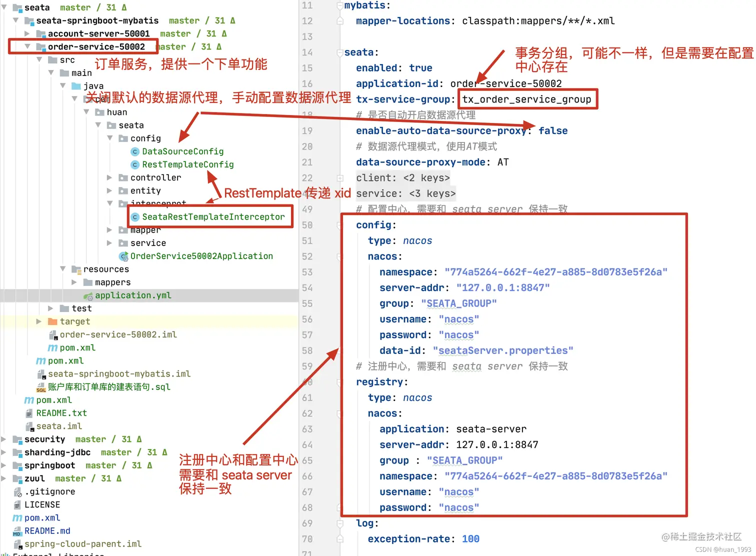Click the test folder icon
Image resolution: width=756 pixels, height=556 pixels.
pyautogui.click(x=64, y=308)
